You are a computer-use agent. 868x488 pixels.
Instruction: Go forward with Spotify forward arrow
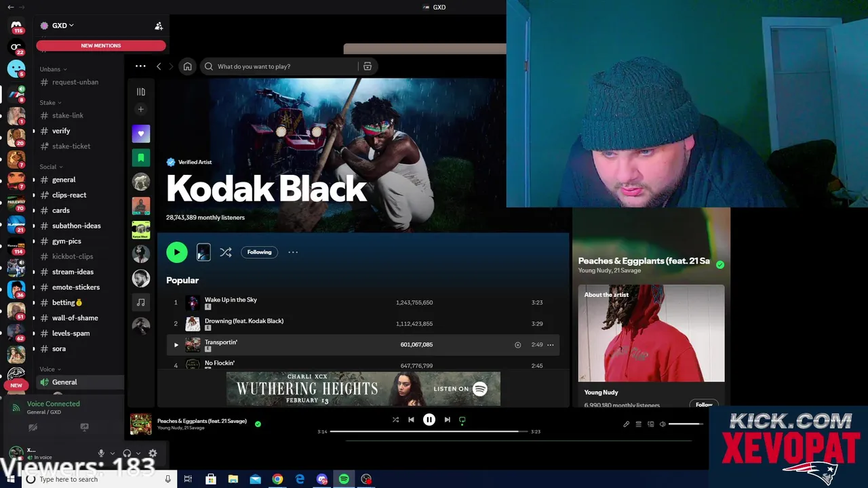(171, 66)
